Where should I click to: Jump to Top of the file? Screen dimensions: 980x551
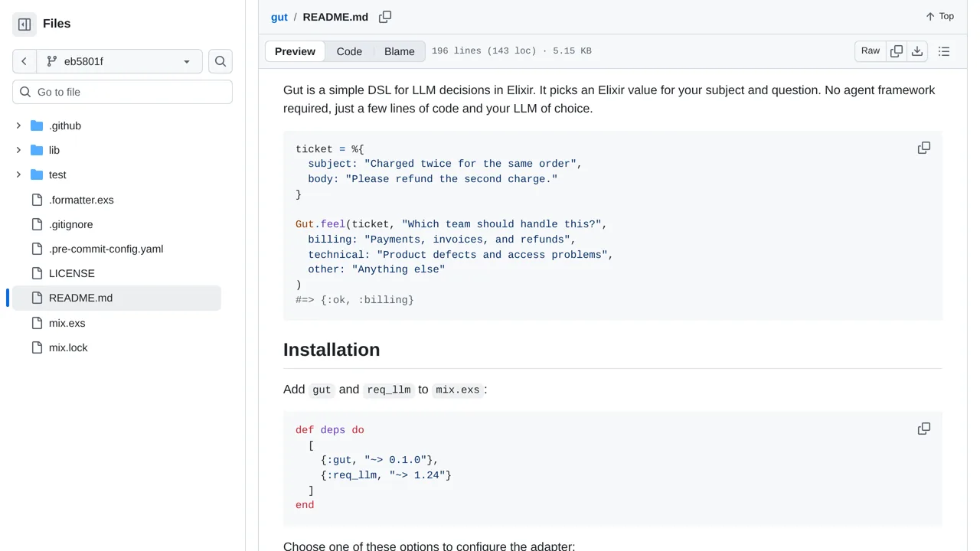939,16
